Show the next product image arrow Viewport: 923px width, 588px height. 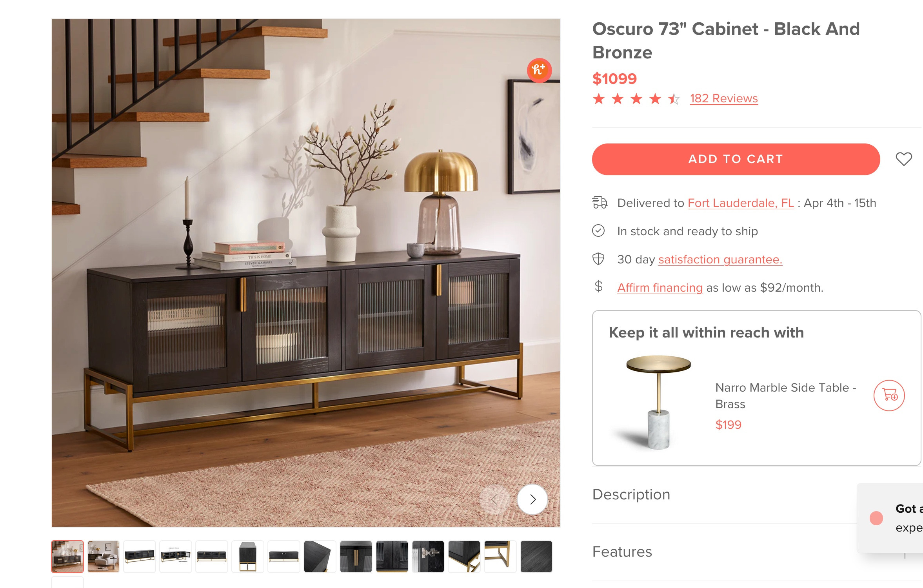pos(532,499)
